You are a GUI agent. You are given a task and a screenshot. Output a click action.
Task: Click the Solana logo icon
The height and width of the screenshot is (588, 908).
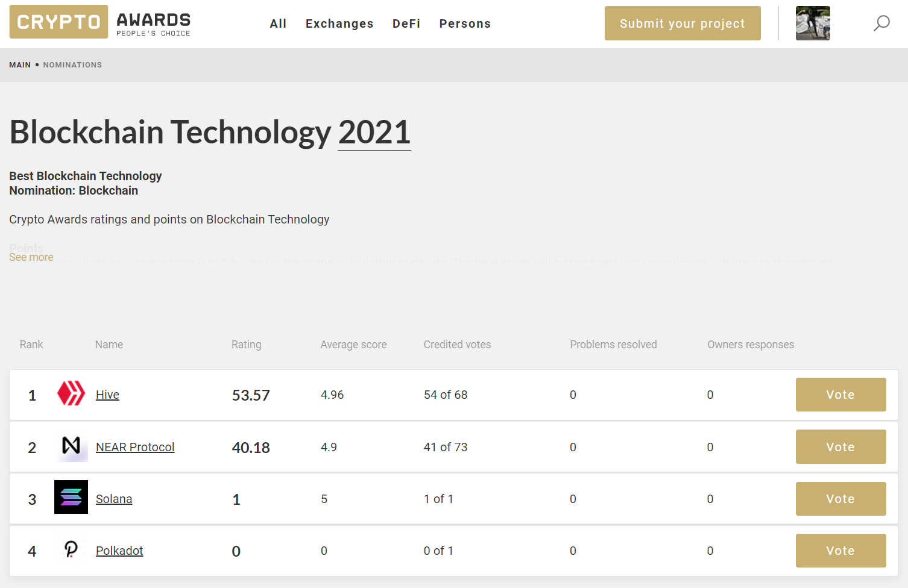71,497
